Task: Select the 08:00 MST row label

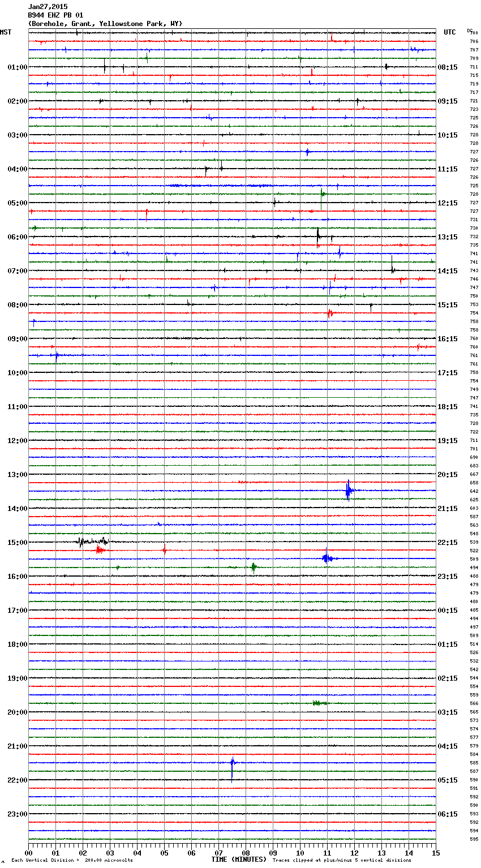Action: point(17,305)
